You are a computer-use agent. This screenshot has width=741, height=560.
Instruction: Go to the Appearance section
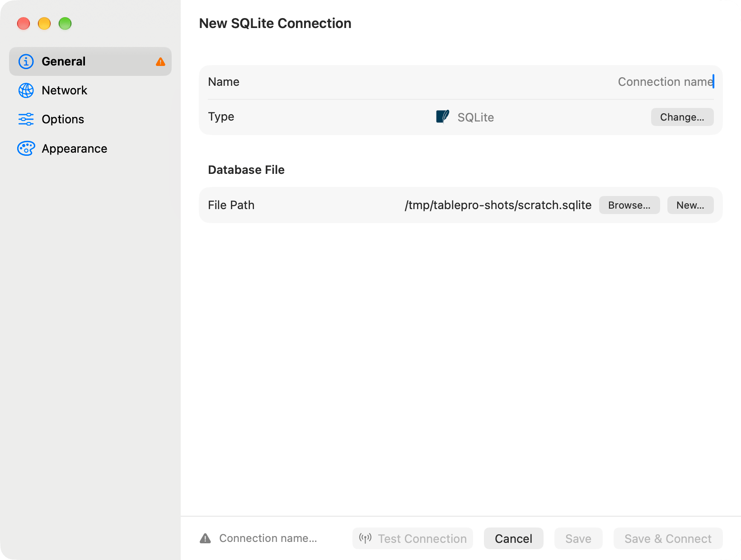(x=90, y=149)
